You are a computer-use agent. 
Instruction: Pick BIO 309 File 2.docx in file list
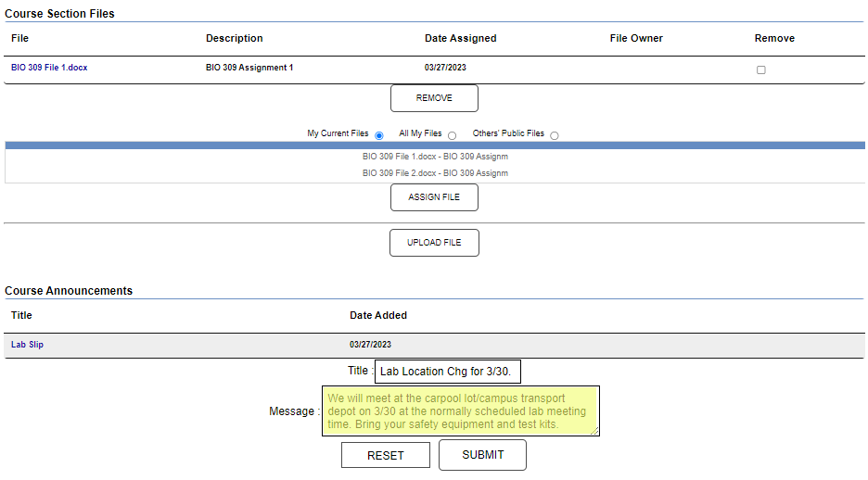435,173
